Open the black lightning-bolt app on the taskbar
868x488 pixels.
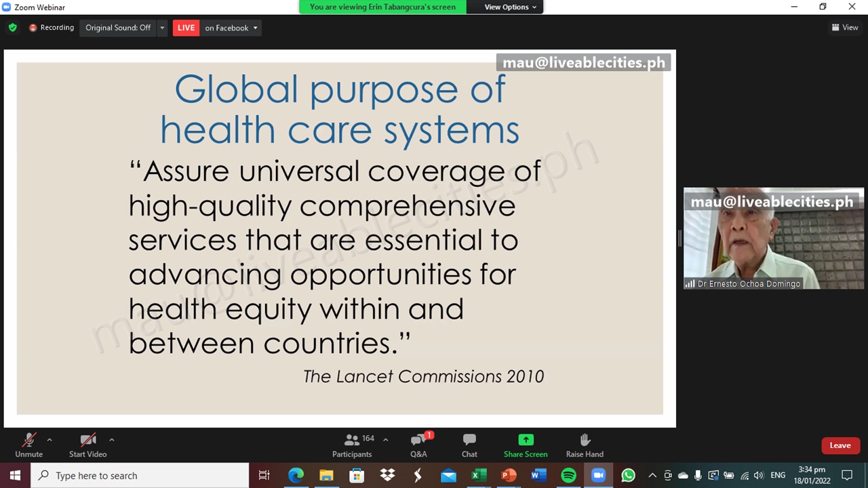[418, 475]
